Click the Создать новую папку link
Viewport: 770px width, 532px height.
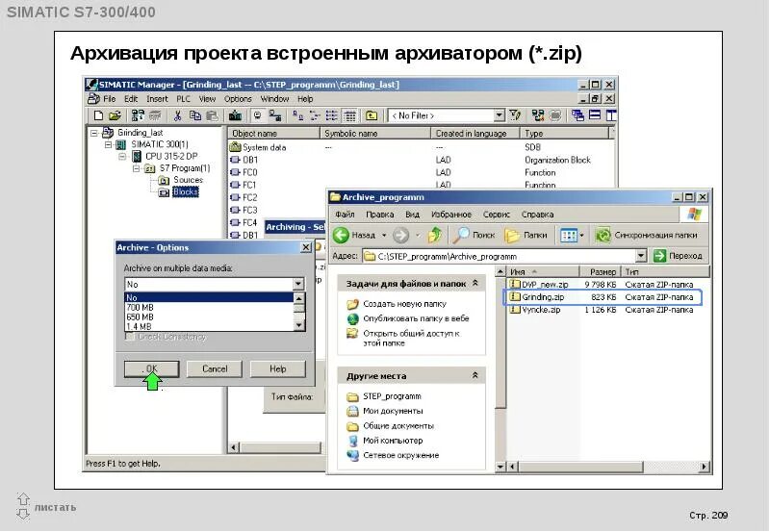click(x=404, y=304)
